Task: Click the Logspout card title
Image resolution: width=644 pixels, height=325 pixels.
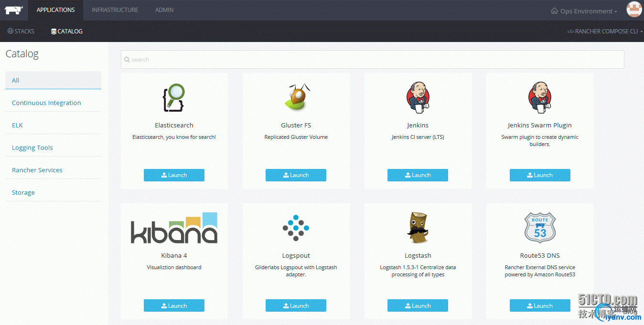Action: (x=296, y=256)
